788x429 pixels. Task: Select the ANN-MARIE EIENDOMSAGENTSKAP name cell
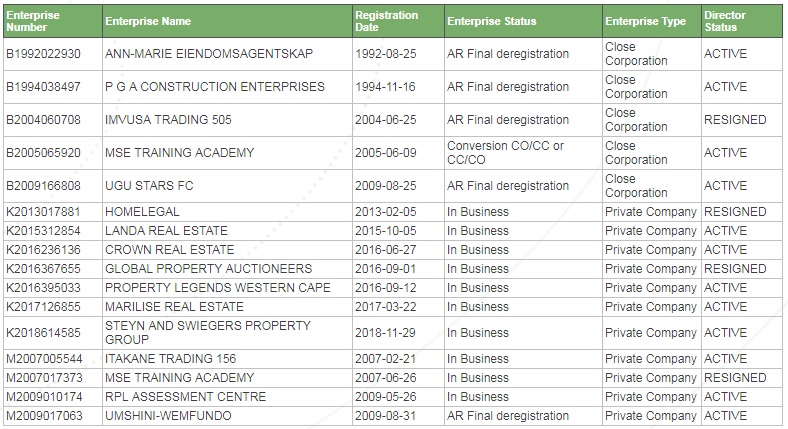(209, 54)
